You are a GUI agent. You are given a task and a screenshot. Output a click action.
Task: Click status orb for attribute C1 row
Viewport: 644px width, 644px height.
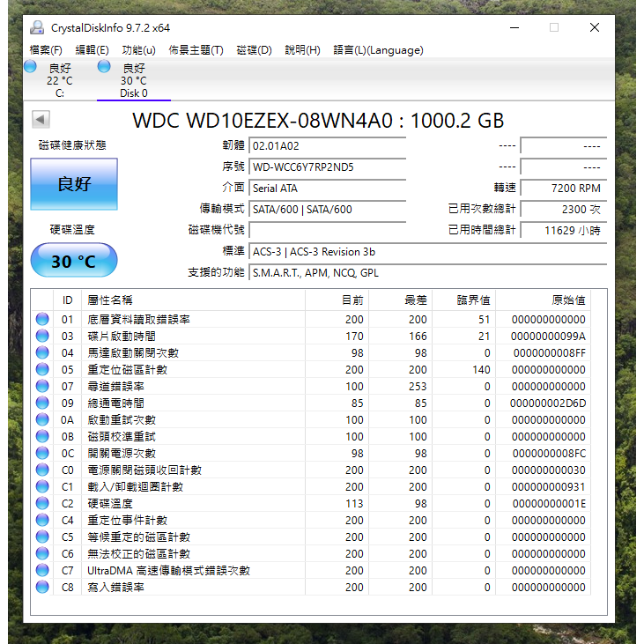pyautogui.click(x=42, y=486)
